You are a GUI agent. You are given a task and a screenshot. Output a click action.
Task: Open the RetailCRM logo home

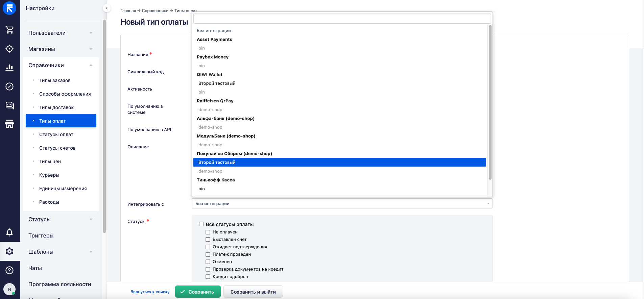[9, 8]
